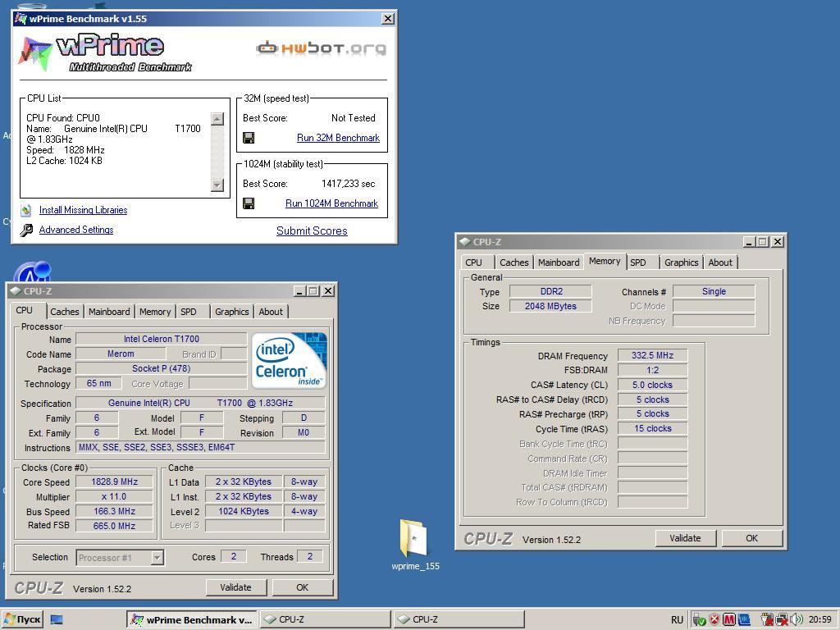Click the Memory CPU-Z window title icon
840x630 pixels.
(464, 242)
